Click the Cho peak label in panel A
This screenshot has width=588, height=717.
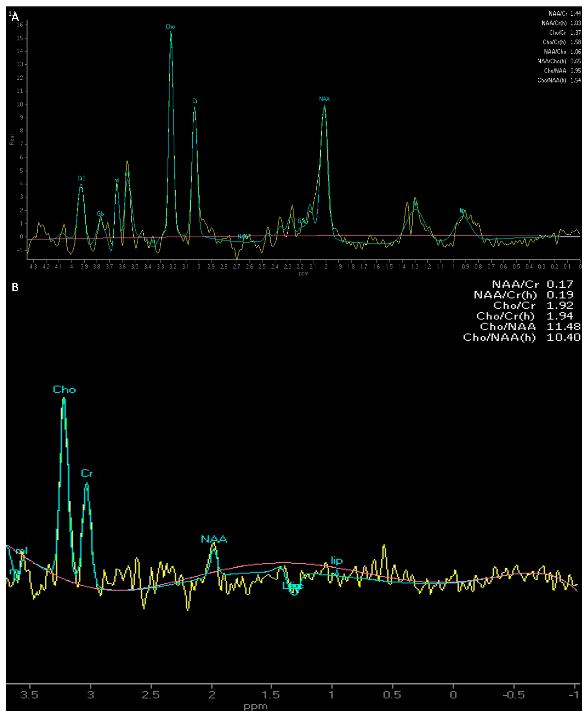[x=170, y=26]
